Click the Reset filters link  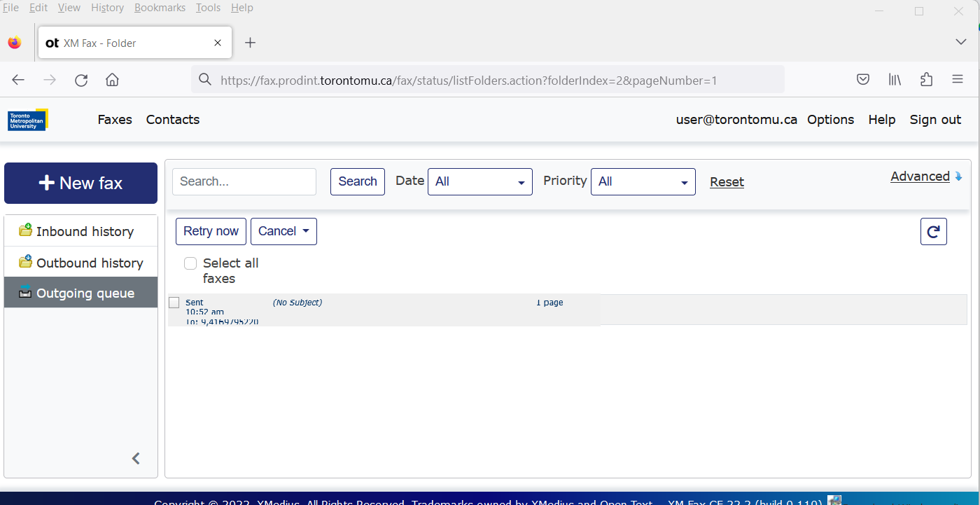point(727,182)
